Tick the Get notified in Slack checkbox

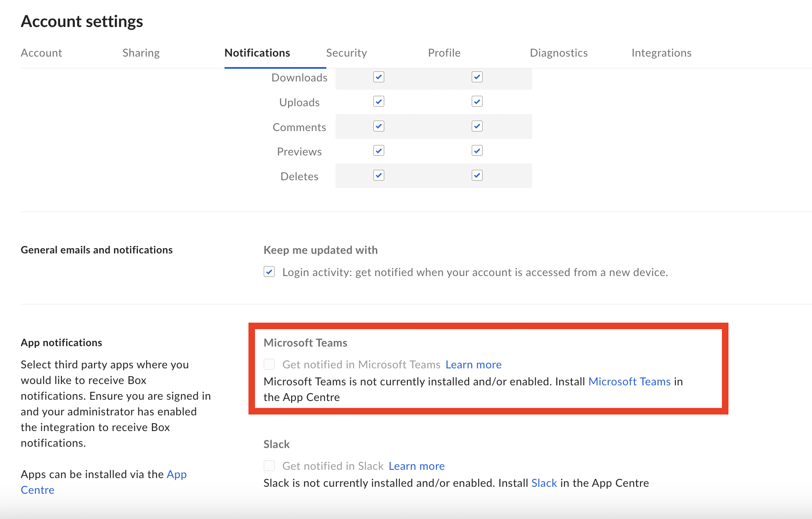pyautogui.click(x=269, y=466)
